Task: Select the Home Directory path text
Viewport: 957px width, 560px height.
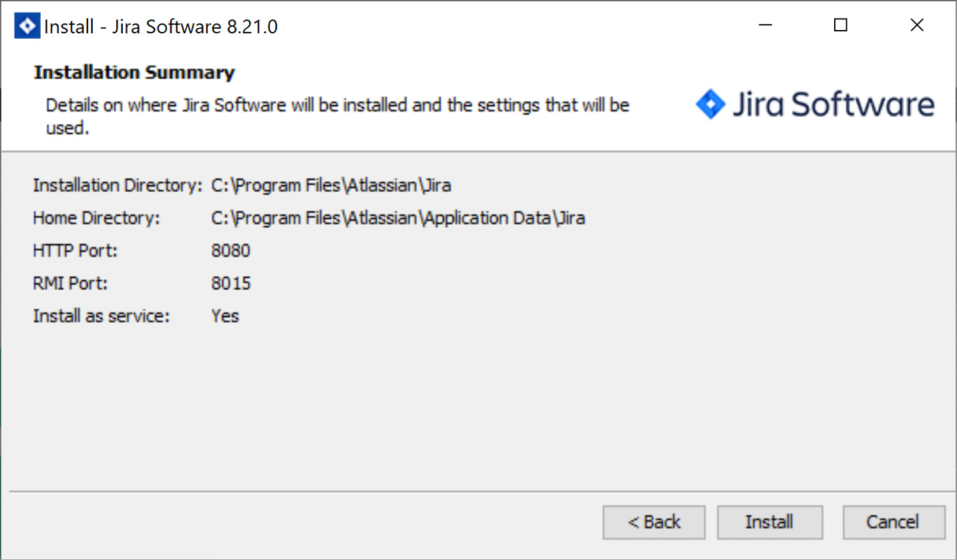Action: (398, 218)
